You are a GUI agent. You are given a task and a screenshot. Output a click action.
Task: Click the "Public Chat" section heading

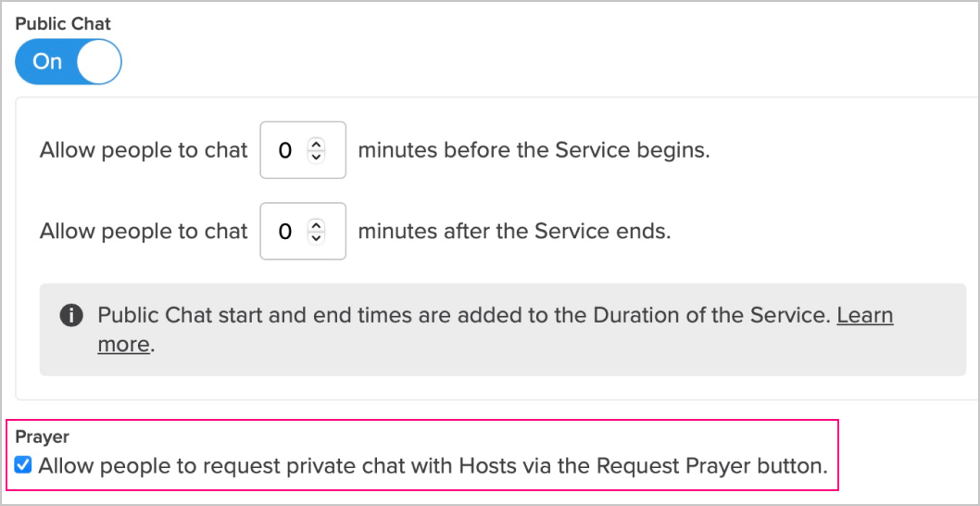pyautogui.click(x=63, y=24)
